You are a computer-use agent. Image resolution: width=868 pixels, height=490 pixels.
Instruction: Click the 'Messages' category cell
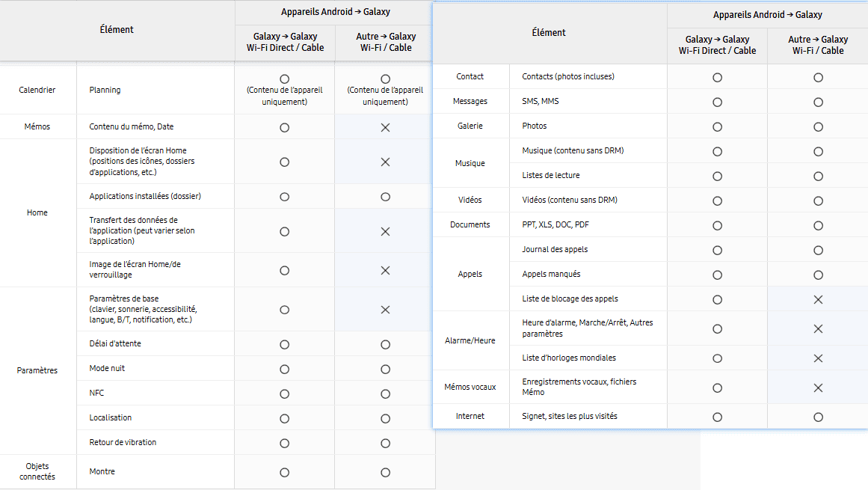pos(470,101)
